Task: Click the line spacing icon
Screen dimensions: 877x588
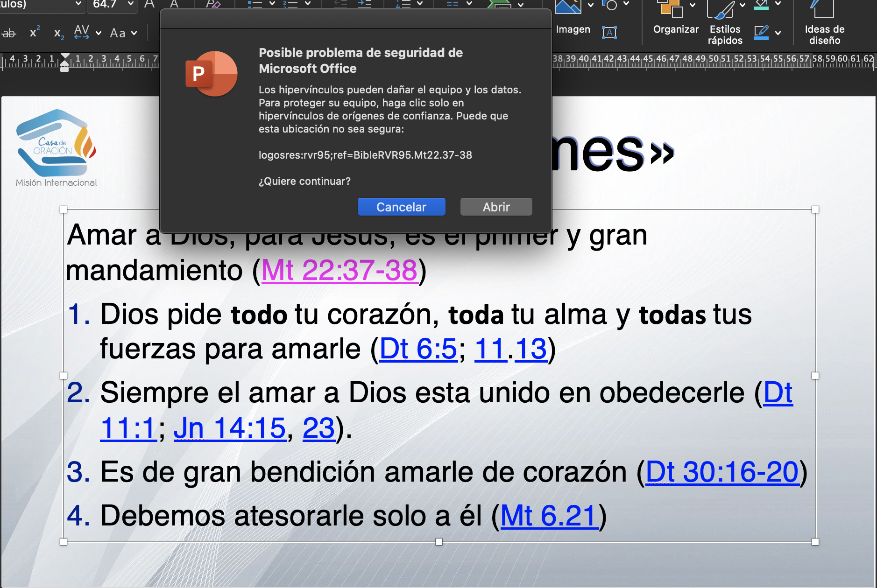Action: 402,4
